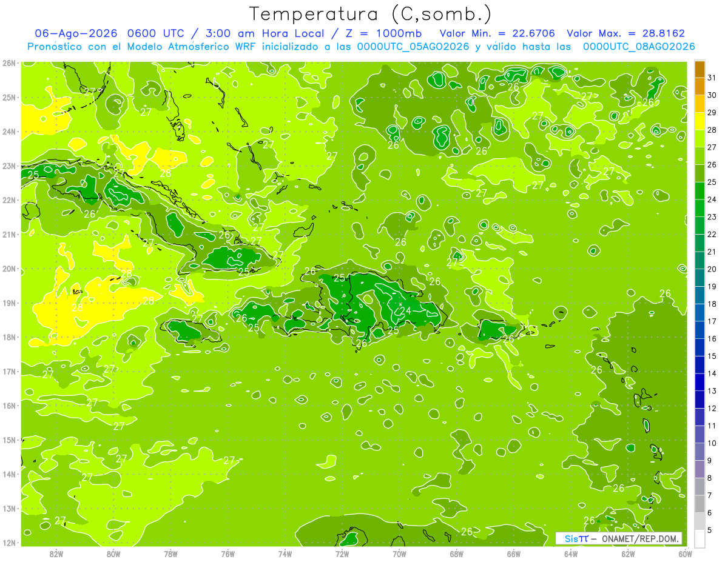Click the legend value "27"
728x562 pixels.
pyautogui.click(x=712, y=147)
